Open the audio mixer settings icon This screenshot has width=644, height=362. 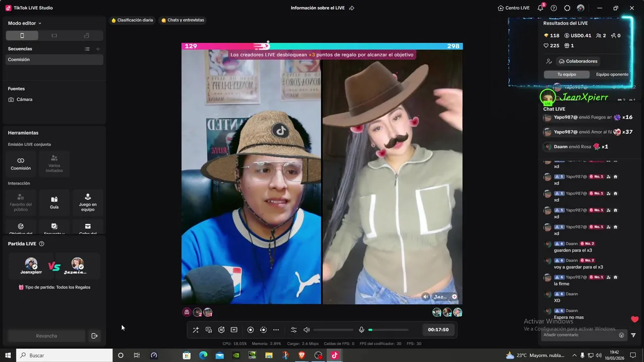pos(294,330)
